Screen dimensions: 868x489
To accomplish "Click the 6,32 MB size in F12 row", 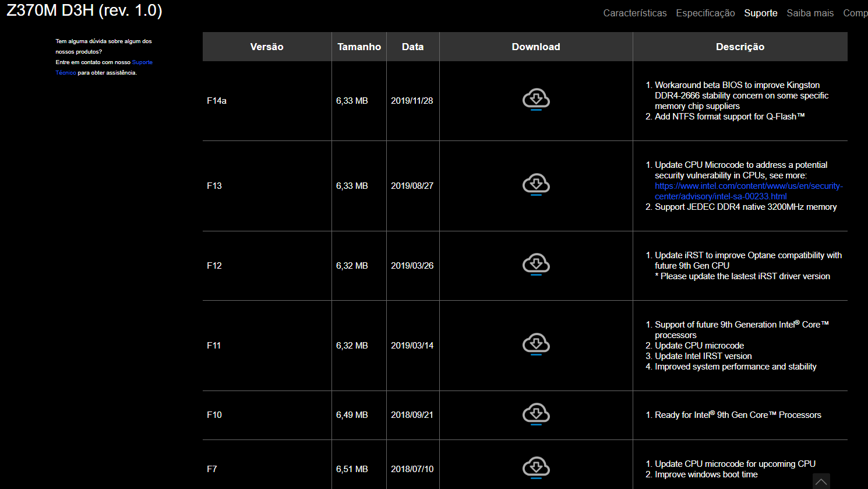I will 352,266.
